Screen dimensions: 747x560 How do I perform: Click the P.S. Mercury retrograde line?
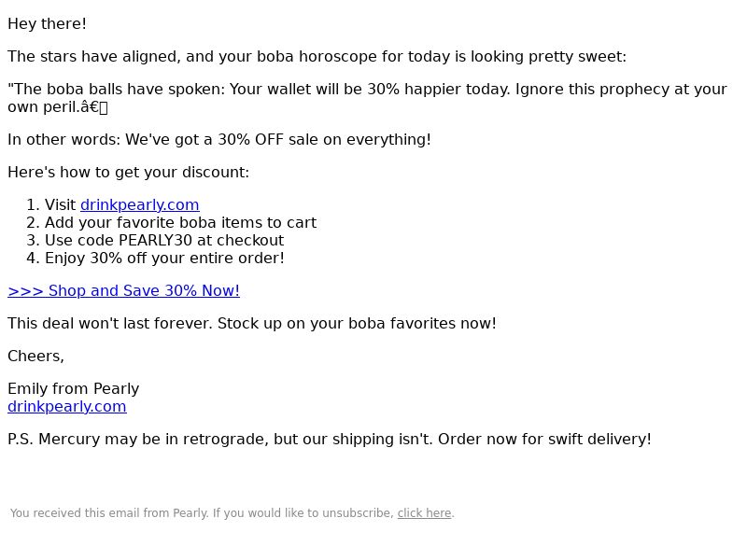(x=330, y=439)
